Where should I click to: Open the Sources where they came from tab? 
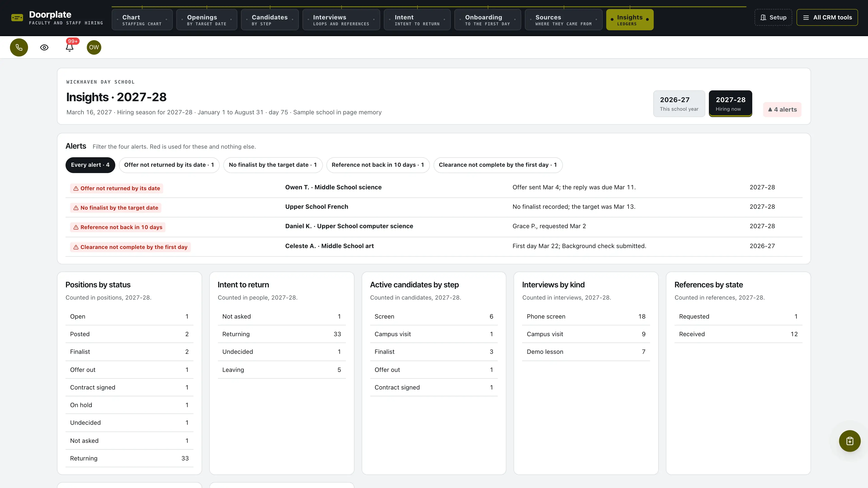pos(563,20)
